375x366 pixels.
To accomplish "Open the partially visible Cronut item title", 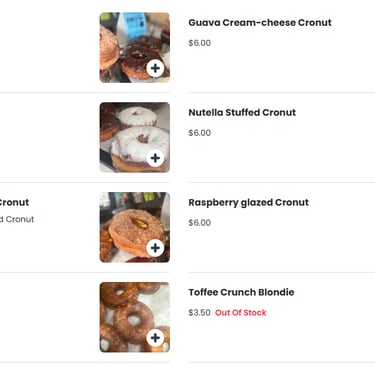I will coord(14,202).
